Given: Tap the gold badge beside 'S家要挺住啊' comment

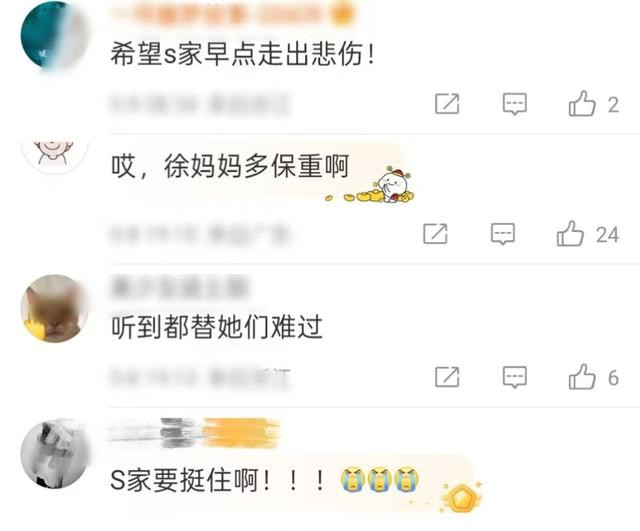Looking at the screenshot, I should (x=462, y=498).
